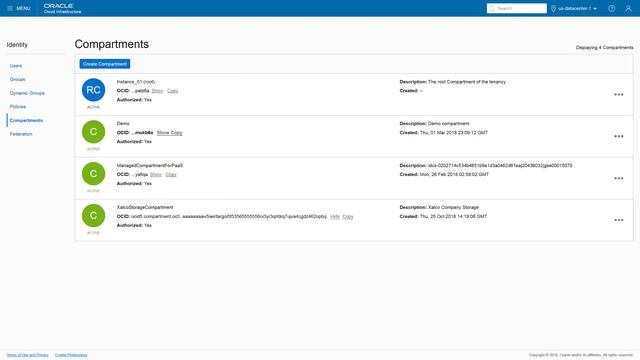Go to Groups in Identity sidebar
640x360 pixels.
point(18,79)
